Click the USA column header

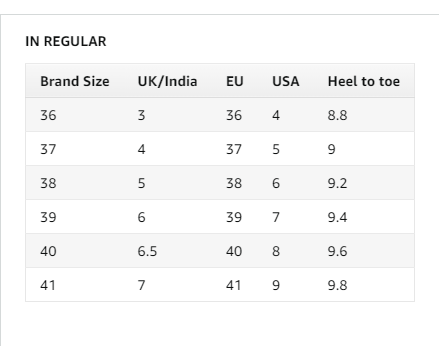[286, 81]
